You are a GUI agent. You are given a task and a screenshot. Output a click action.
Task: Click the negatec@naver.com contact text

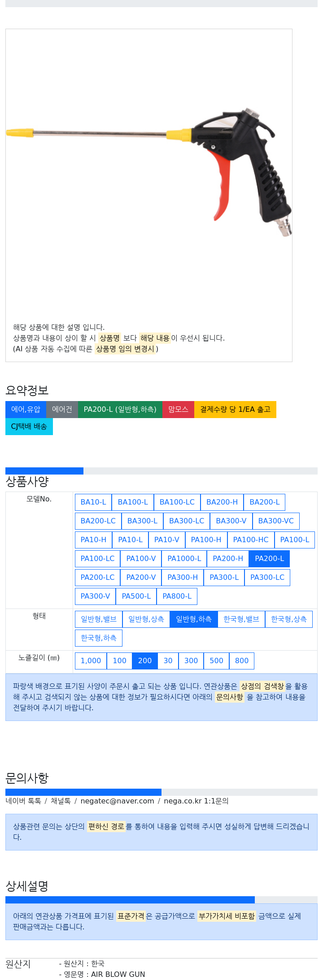pos(117,801)
